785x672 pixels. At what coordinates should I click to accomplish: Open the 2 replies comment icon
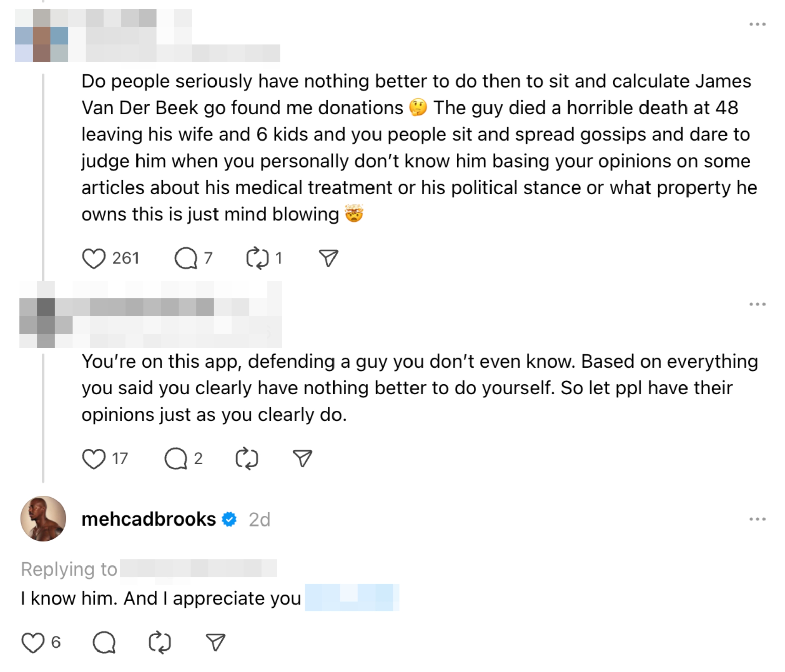[x=176, y=459]
